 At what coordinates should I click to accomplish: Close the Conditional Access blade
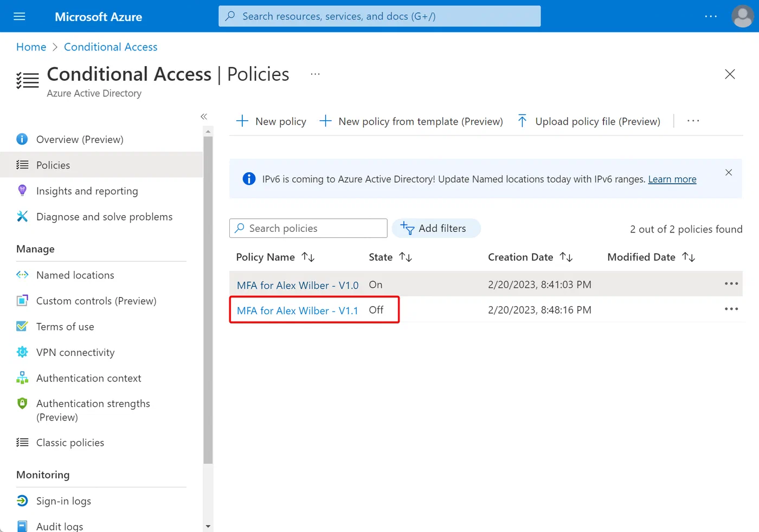tap(730, 74)
